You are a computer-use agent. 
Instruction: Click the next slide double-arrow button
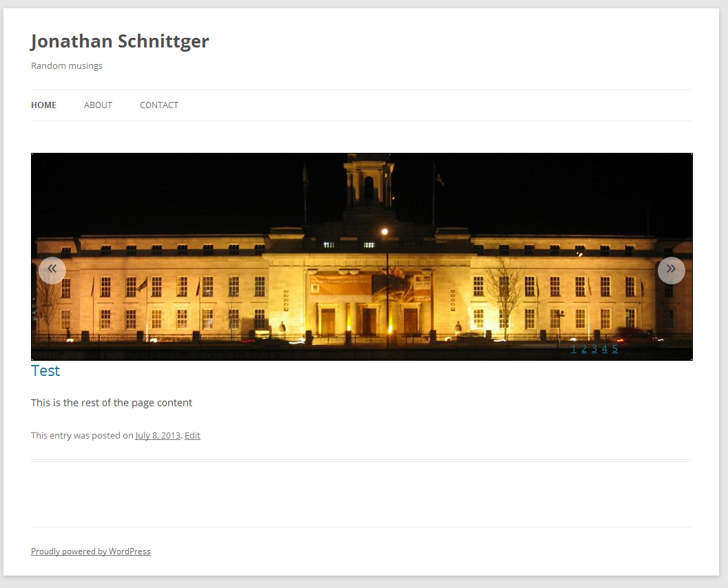(671, 270)
